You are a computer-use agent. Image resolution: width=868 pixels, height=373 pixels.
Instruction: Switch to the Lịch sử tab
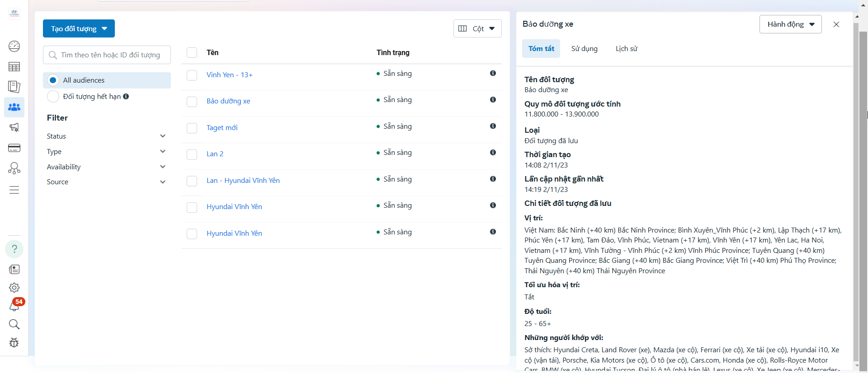tap(626, 49)
